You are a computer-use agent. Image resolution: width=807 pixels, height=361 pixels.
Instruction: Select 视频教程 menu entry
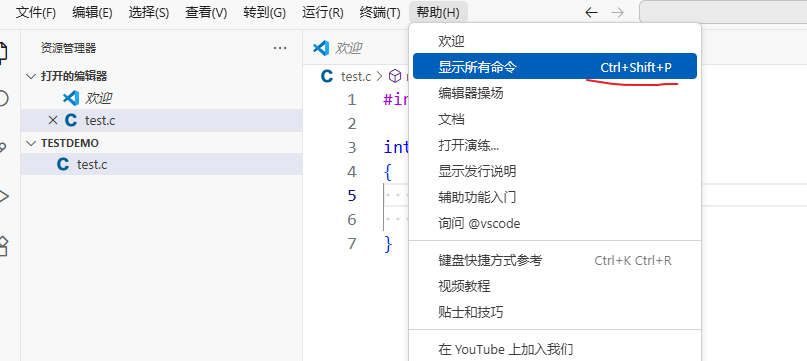click(555, 286)
